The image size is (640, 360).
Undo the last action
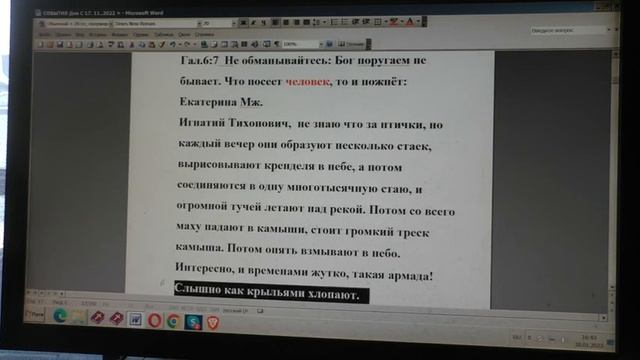coord(173,44)
